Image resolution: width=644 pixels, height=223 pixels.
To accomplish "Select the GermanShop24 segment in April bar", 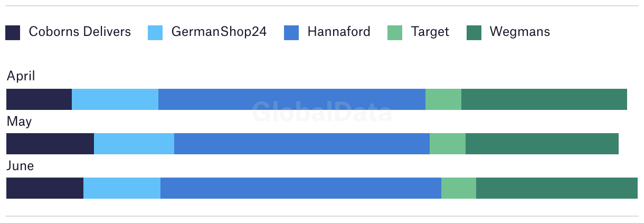I will (115, 99).
